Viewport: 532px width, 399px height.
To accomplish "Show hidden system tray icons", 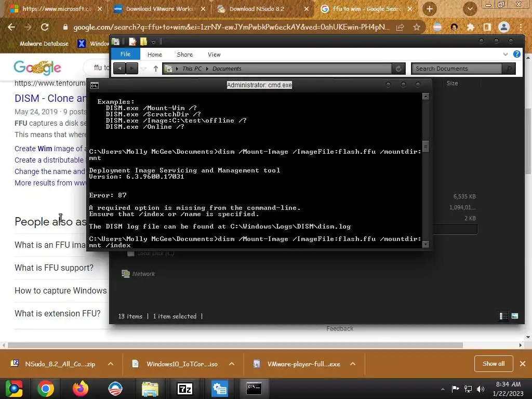I will tap(443, 389).
